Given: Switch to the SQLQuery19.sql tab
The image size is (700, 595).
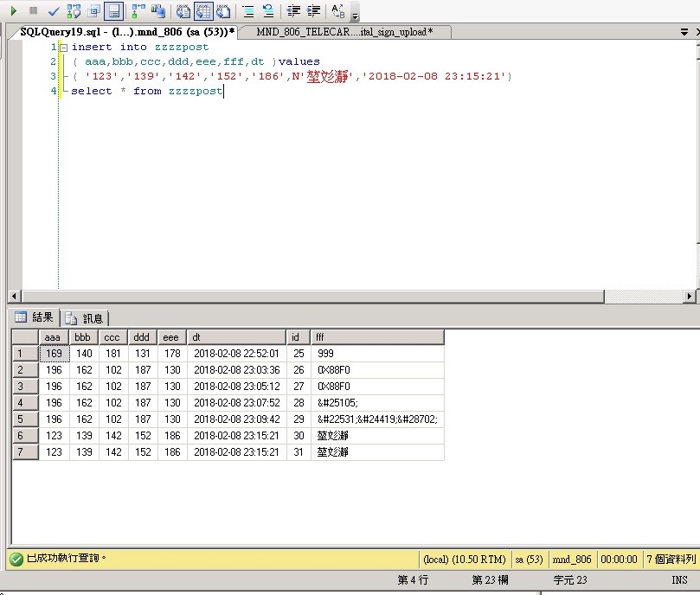Looking at the screenshot, I should click(127, 32).
